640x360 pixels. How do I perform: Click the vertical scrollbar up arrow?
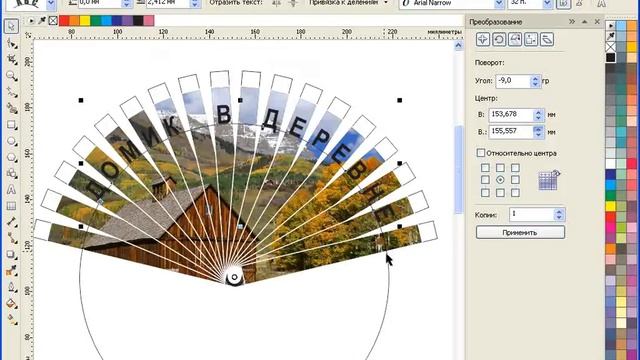(458, 45)
